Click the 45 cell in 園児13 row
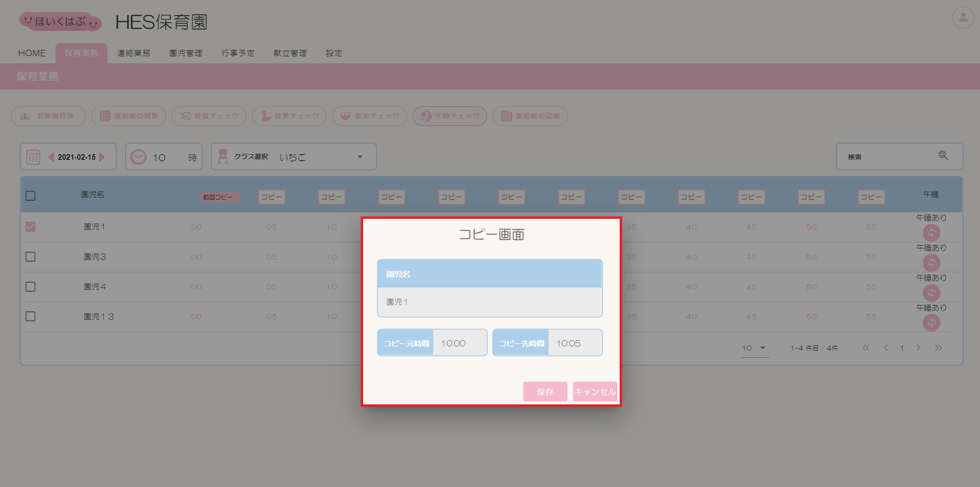Screen dimensions: 980x487 tap(751, 317)
